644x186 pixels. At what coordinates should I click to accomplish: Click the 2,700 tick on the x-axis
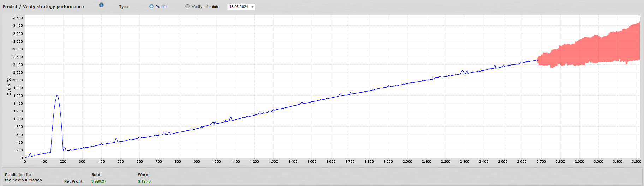(x=541, y=161)
